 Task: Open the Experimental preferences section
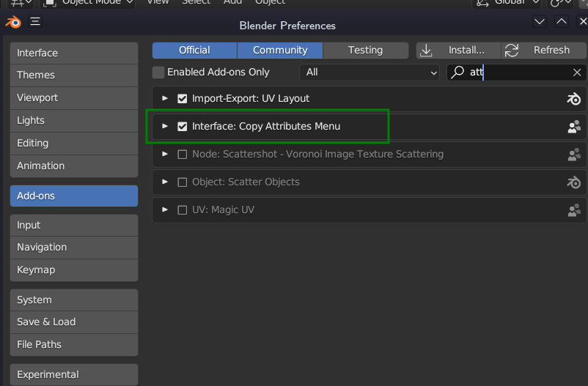point(74,375)
